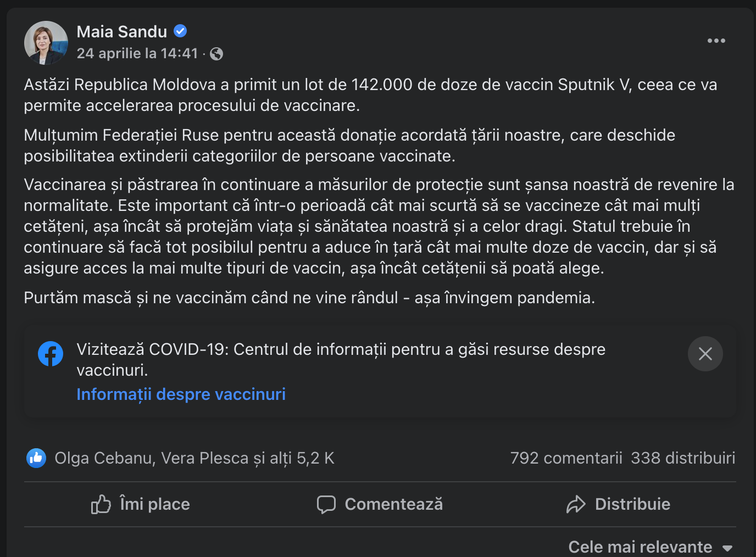Click the share arrow icon beside Distribuie
The height and width of the screenshot is (557, 756).
(576, 504)
